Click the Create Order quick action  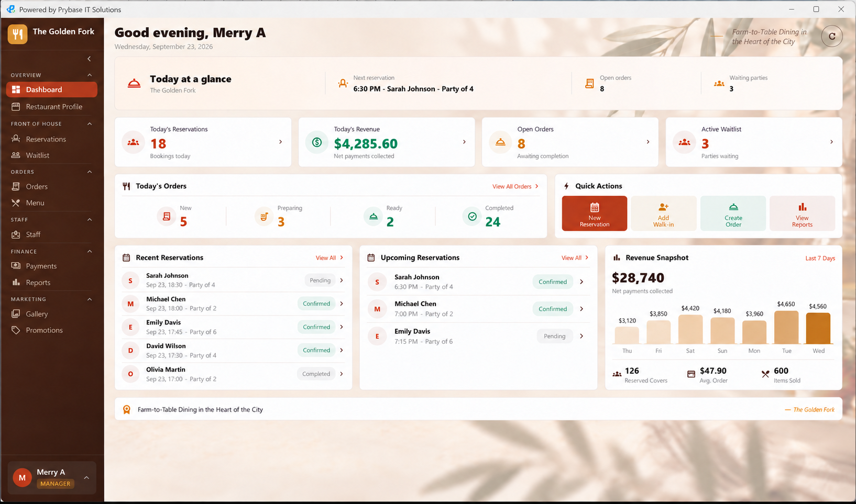[x=733, y=214]
